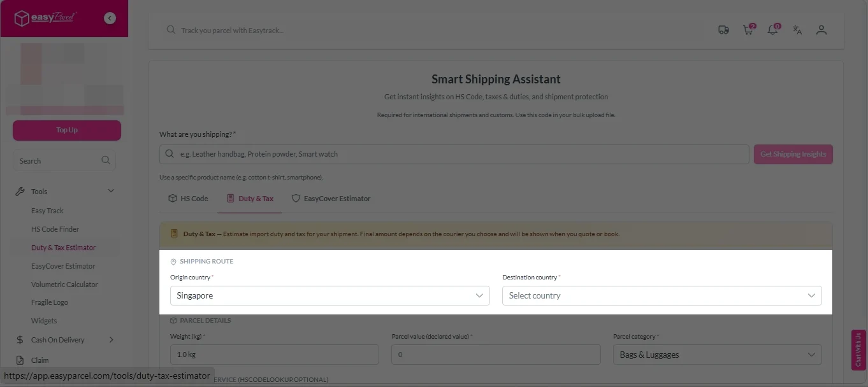Open the Origin country dropdown
The width and height of the screenshot is (868, 387).
point(329,295)
